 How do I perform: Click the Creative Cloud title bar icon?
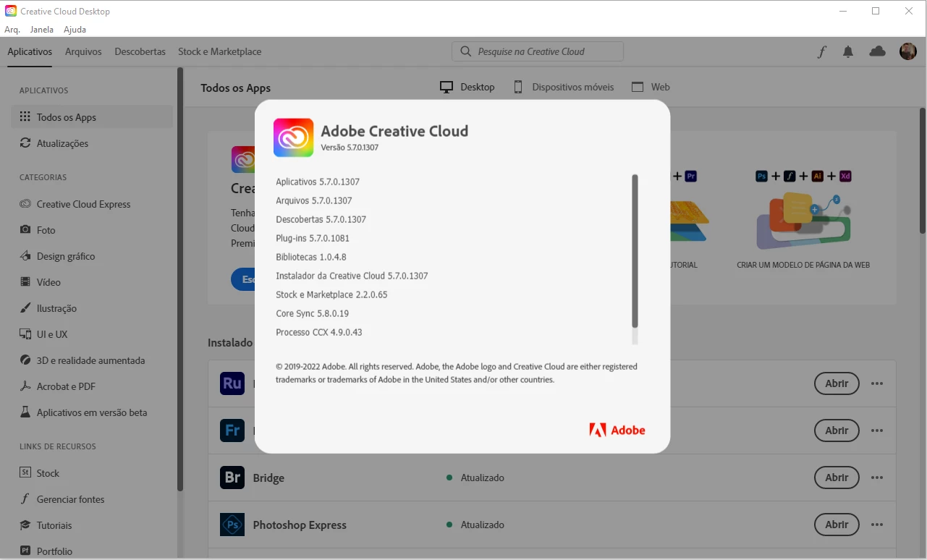pos(10,12)
